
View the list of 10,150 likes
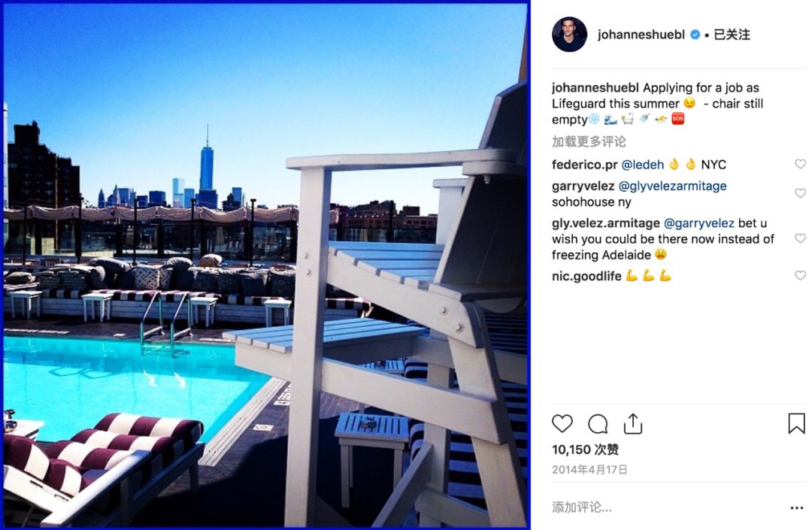point(585,450)
